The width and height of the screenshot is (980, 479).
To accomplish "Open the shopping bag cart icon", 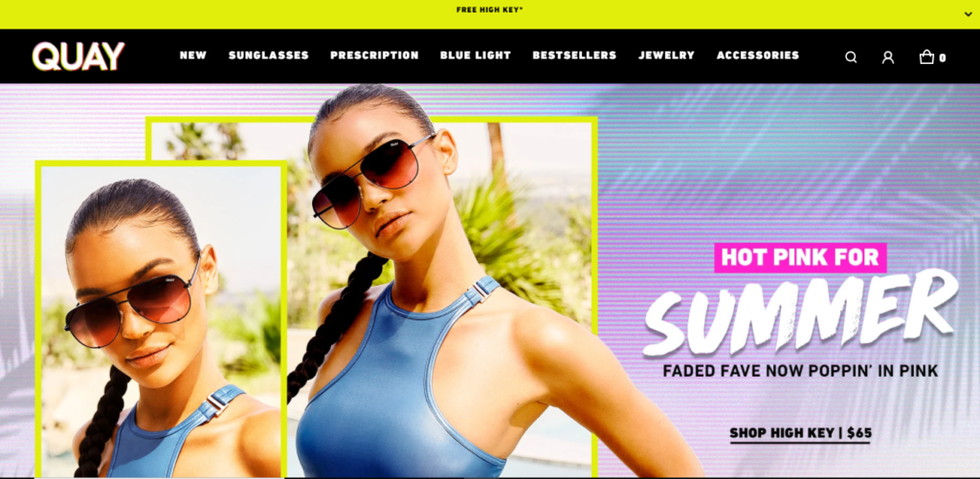I will click(926, 56).
